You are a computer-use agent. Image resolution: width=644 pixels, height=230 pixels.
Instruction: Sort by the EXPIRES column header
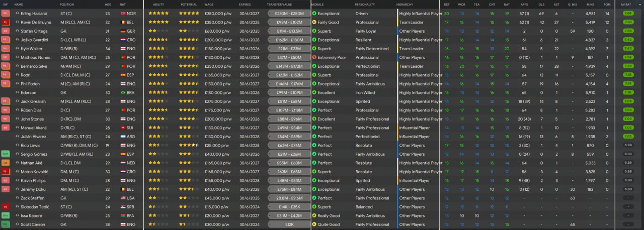246,4
